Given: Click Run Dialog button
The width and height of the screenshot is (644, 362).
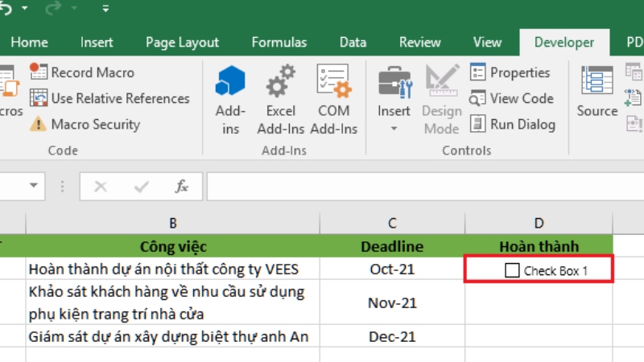Looking at the screenshot, I should [x=514, y=125].
